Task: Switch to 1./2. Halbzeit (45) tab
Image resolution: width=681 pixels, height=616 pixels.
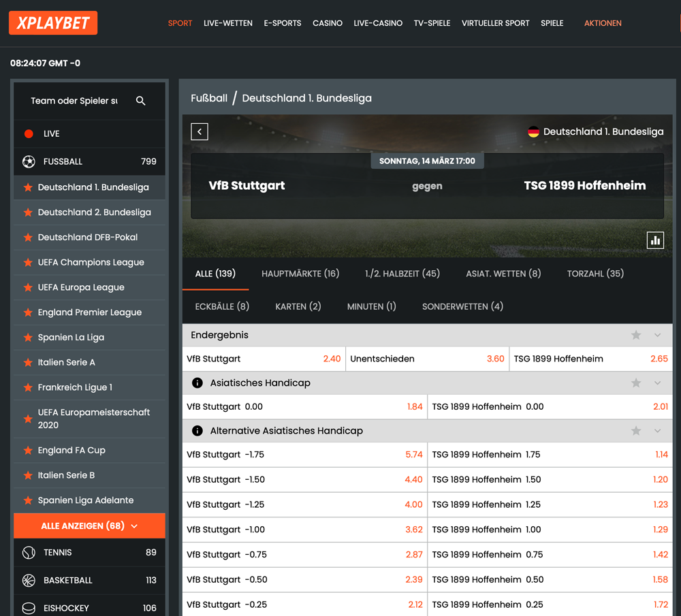Action: click(x=402, y=274)
